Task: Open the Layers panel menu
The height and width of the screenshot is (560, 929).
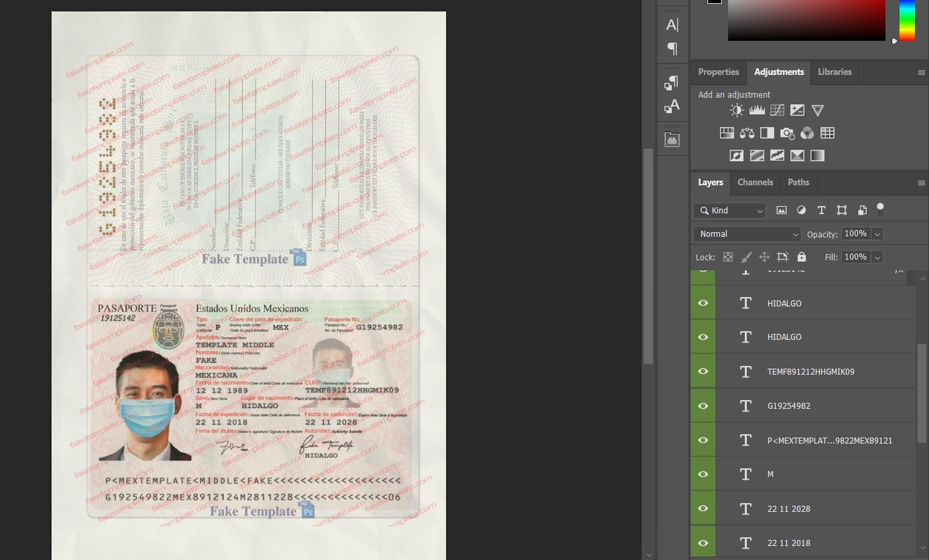Action: (923, 183)
